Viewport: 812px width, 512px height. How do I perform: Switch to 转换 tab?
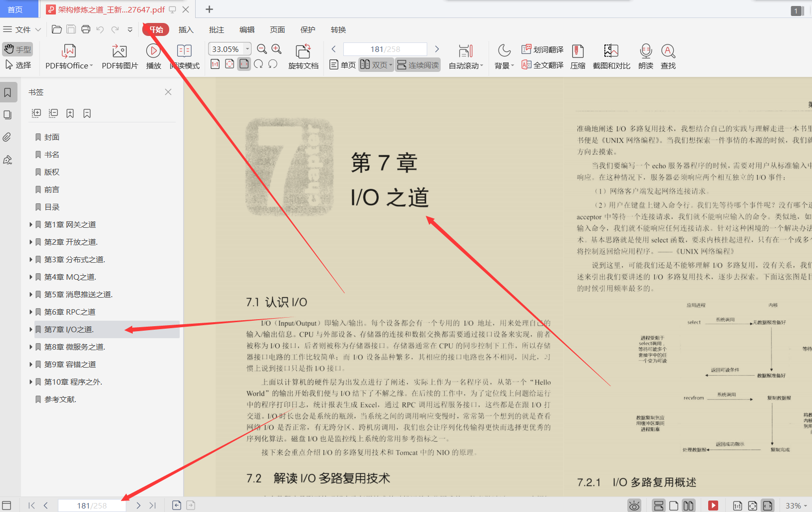click(x=338, y=30)
